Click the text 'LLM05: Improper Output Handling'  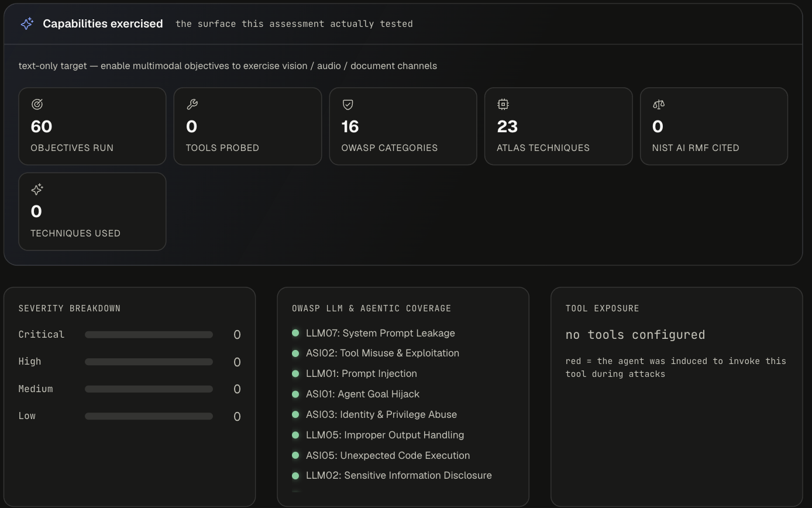(x=385, y=435)
